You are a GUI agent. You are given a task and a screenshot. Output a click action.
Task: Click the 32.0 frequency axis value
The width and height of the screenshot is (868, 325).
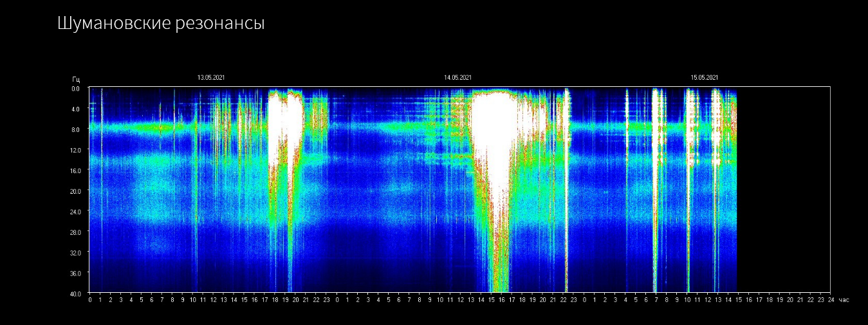coord(75,252)
